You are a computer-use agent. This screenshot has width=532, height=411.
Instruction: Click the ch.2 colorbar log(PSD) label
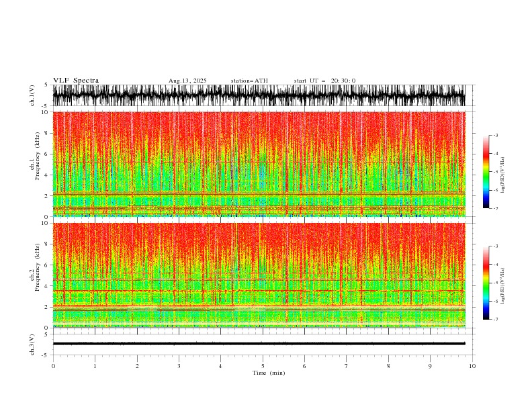pos(502,285)
